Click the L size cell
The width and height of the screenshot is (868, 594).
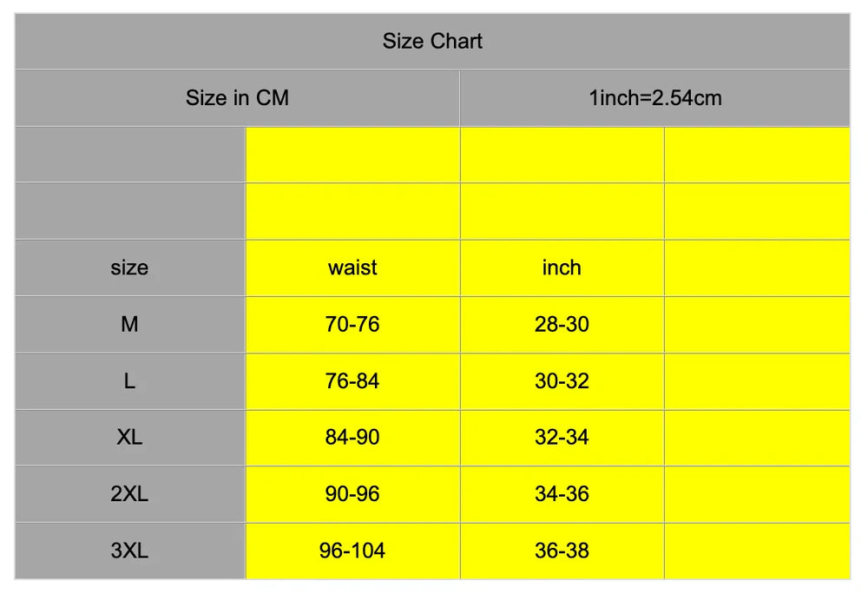tap(129, 380)
